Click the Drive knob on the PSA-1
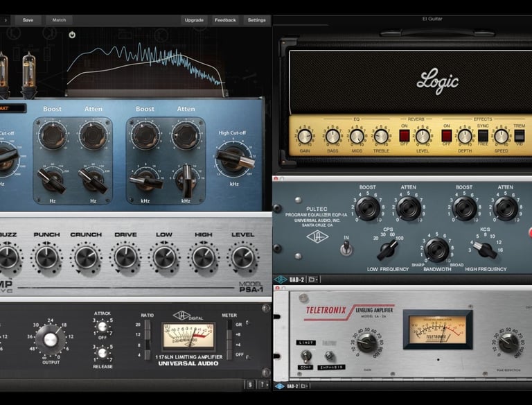 point(125,257)
